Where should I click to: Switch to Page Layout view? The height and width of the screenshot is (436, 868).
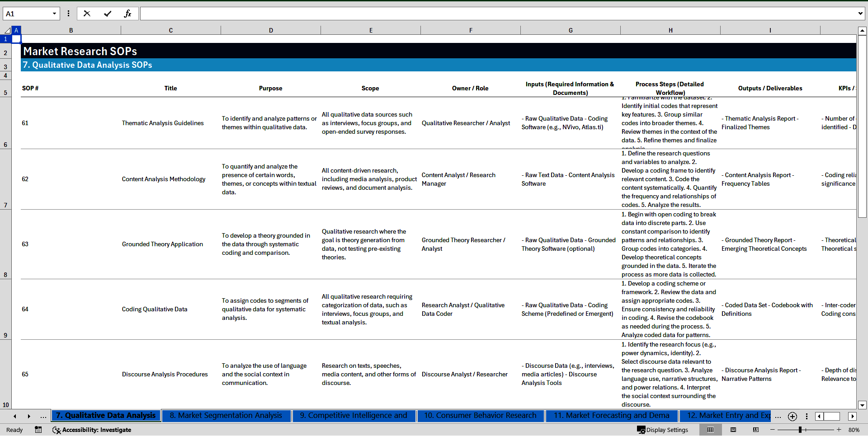pyautogui.click(x=733, y=430)
